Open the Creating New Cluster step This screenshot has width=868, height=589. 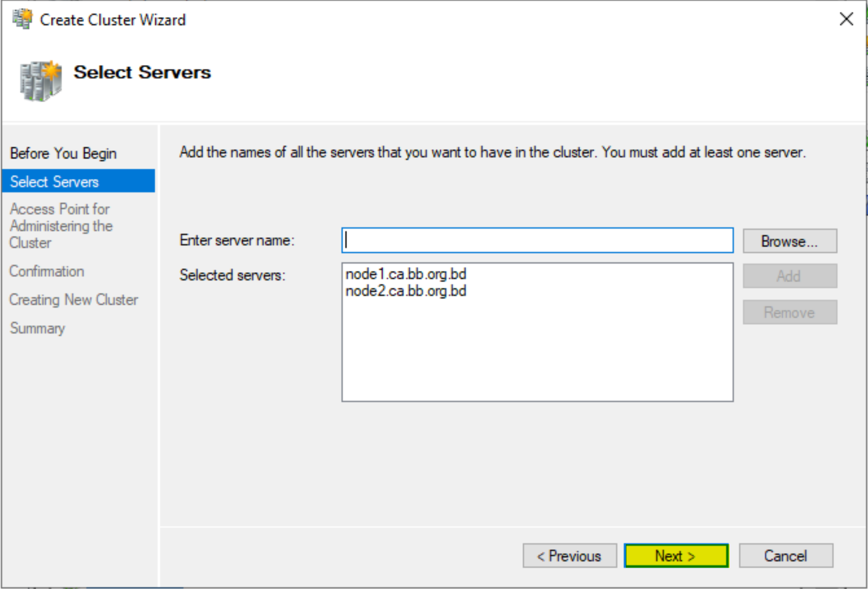(x=74, y=300)
